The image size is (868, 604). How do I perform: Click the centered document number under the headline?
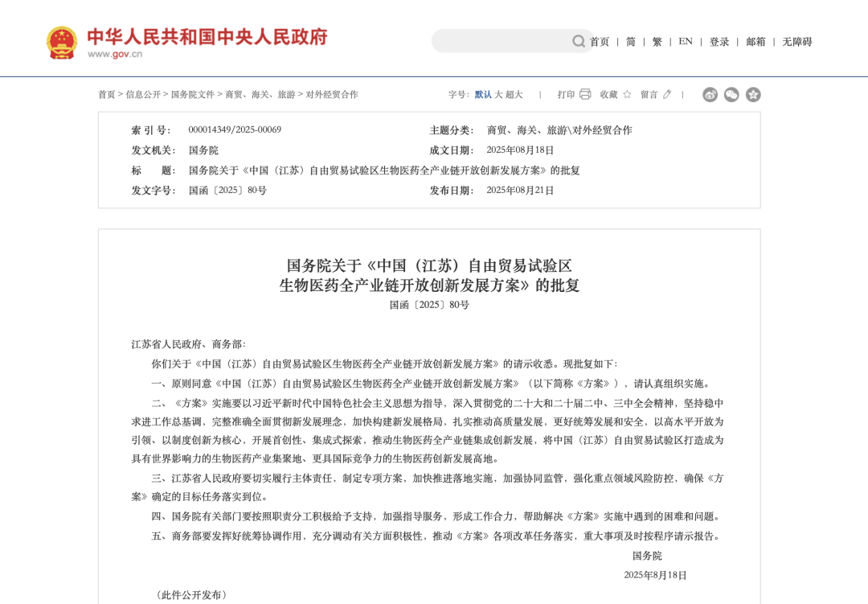pyautogui.click(x=429, y=305)
